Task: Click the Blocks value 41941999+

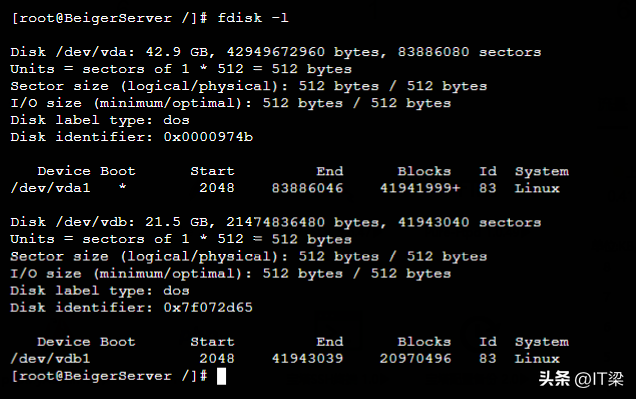Action: [420, 188]
